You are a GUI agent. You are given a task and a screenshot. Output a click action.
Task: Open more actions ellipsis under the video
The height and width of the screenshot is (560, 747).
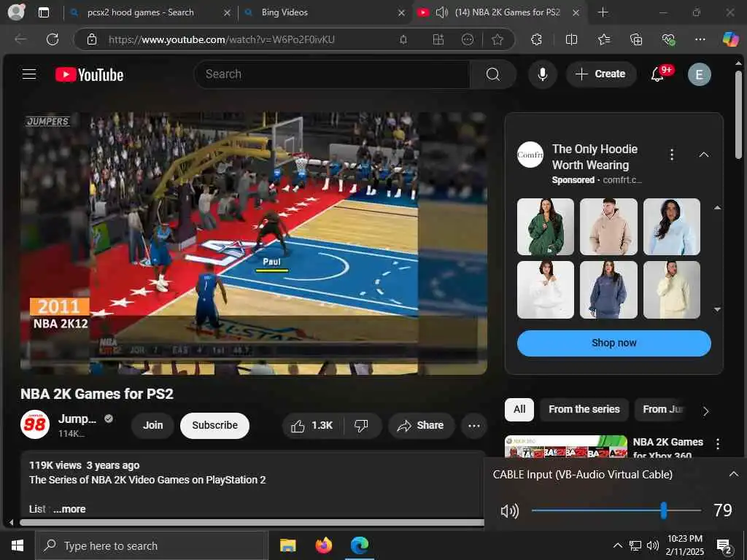[473, 425]
